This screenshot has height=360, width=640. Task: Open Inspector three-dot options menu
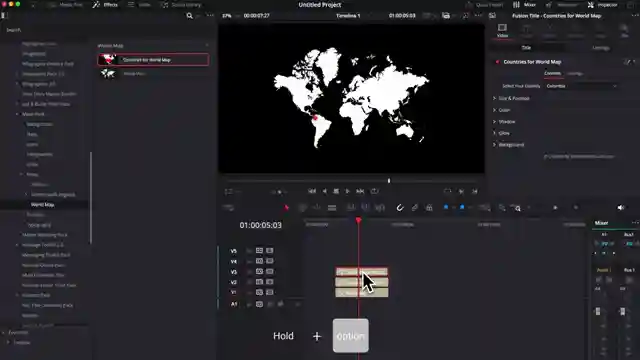pyautogui.click(x=635, y=16)
